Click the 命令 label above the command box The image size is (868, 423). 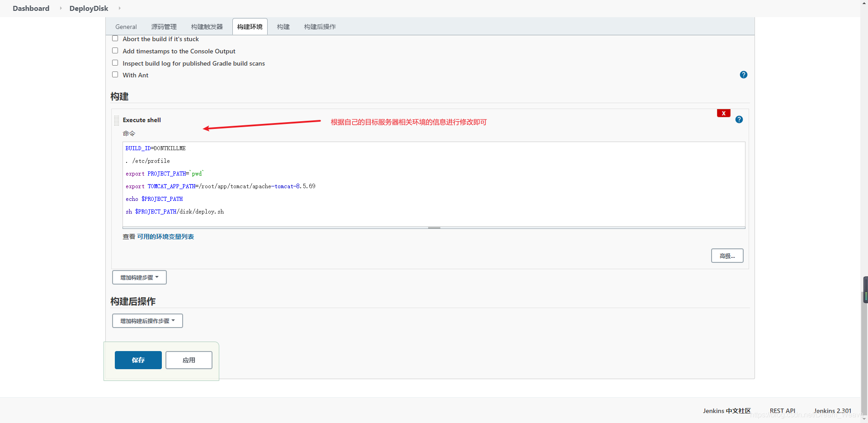pos(129,133)
